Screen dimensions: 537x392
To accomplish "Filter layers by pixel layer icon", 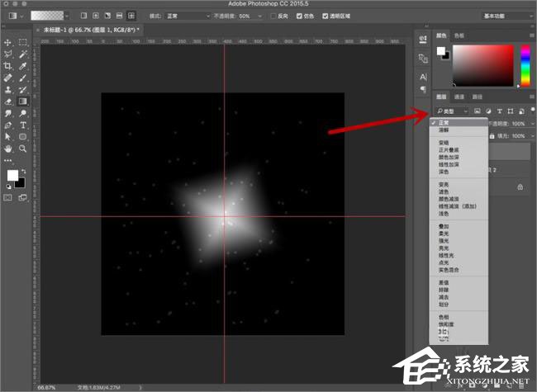I will 477,111.
